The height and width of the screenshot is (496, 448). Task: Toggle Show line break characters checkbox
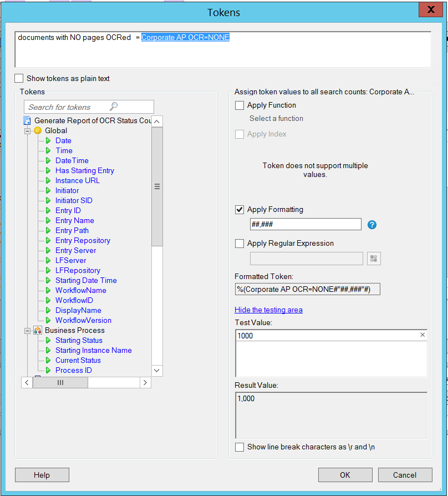pyautogui.click(x=240, y=447)
